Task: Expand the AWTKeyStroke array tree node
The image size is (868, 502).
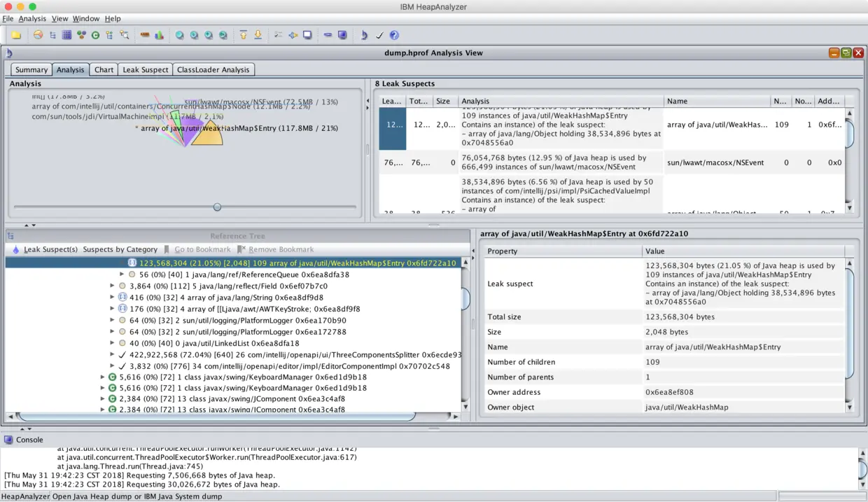Action: point(113,309)
